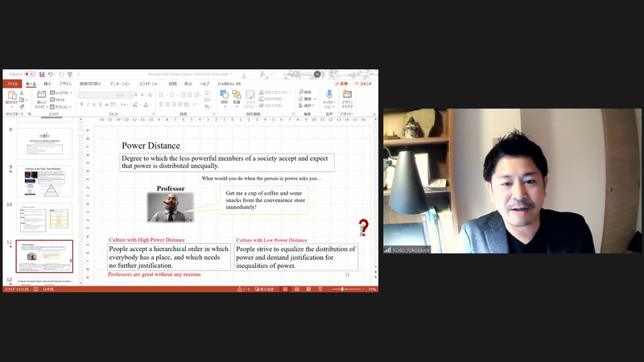Expand the レイアウト (Layout) dropdown
This screenshot has height=362, width=644.
(61, 93)
